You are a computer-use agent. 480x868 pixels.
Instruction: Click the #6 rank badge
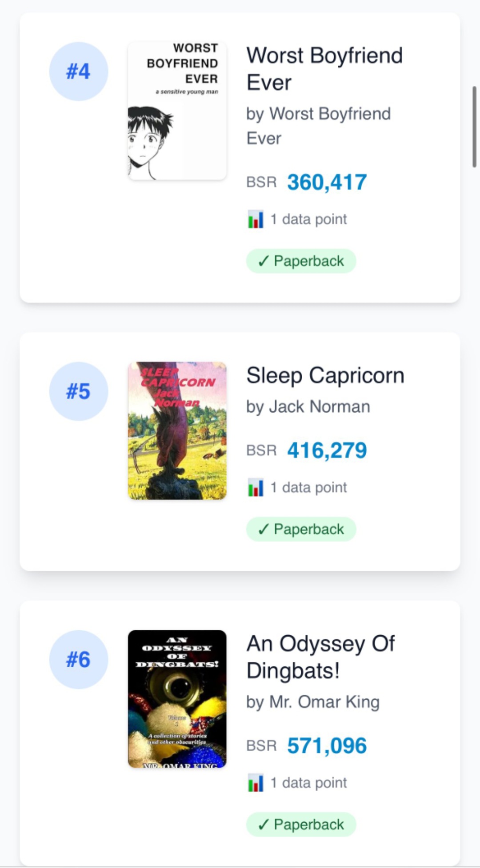pos(79,660)
